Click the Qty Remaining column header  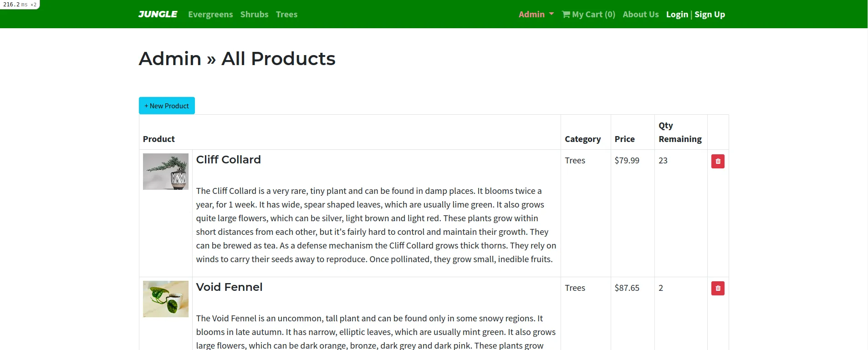[680, 132]
